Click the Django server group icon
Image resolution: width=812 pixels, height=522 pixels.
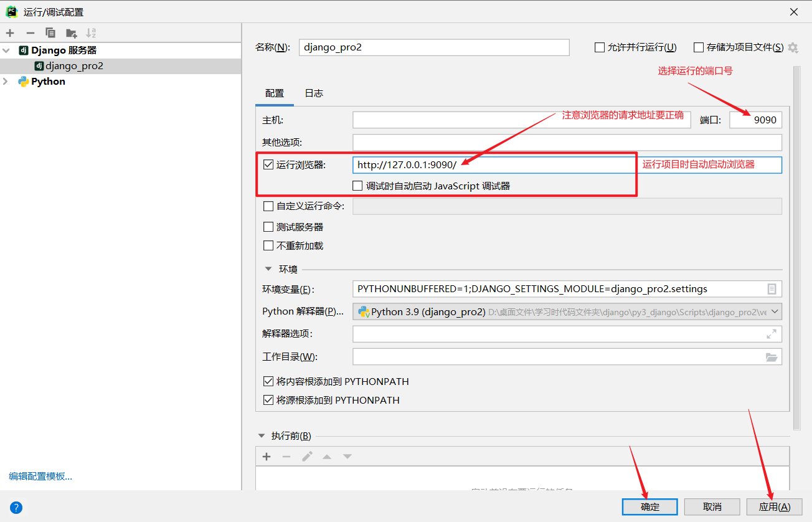24,50
